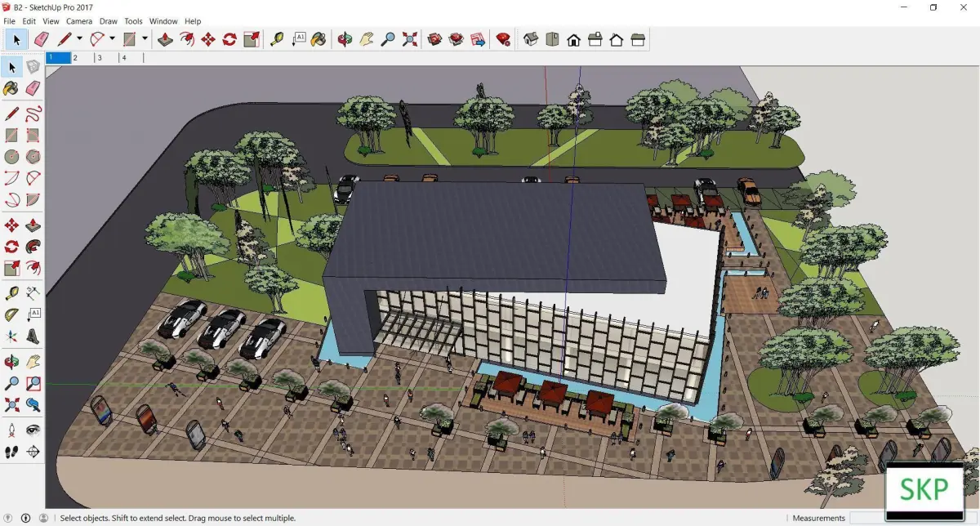Image resolution: width=980 pixels, height=526 pixels.
Task: Open the File menu
Action: point(9,21)
